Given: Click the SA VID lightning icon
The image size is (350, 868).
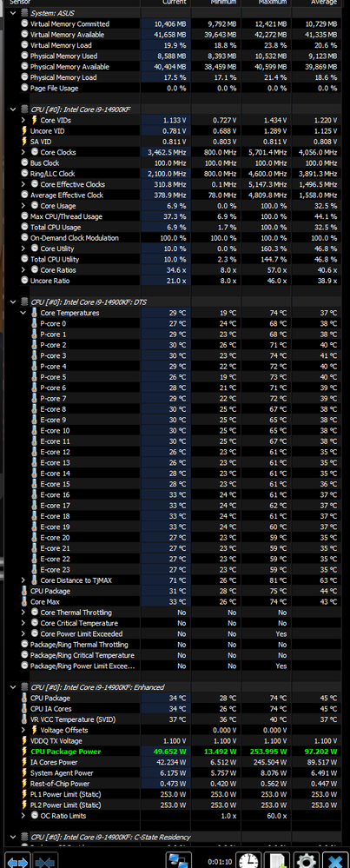Looking at the screenshot, I should point(24,141).
